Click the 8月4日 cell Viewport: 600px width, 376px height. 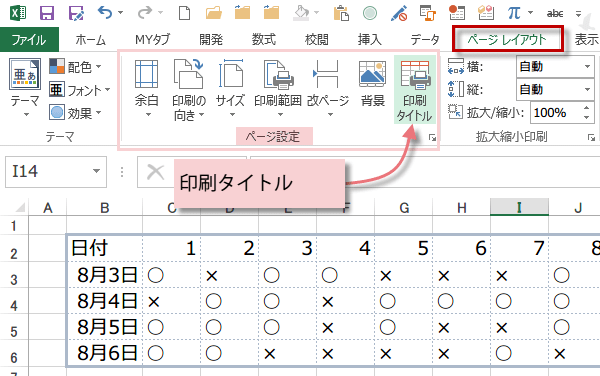[x=105, y=301]
